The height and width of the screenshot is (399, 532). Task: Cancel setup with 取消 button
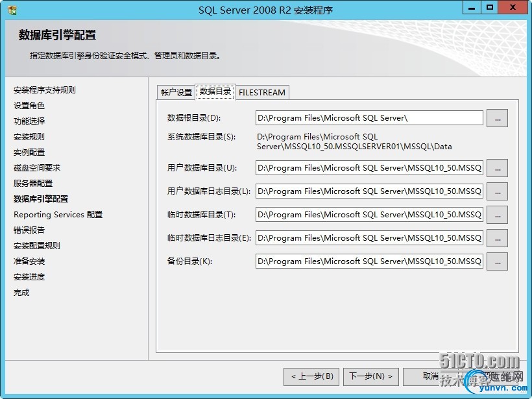[x=431, y=376]
